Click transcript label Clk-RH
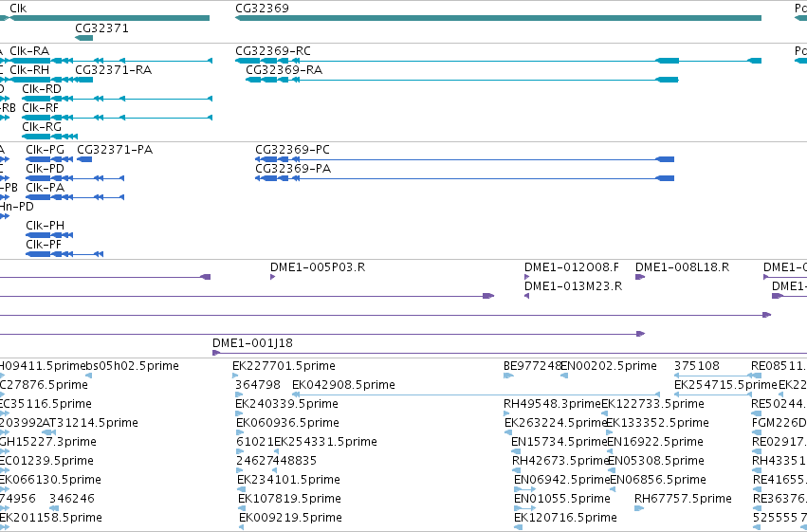 click(x=29, y=70)
